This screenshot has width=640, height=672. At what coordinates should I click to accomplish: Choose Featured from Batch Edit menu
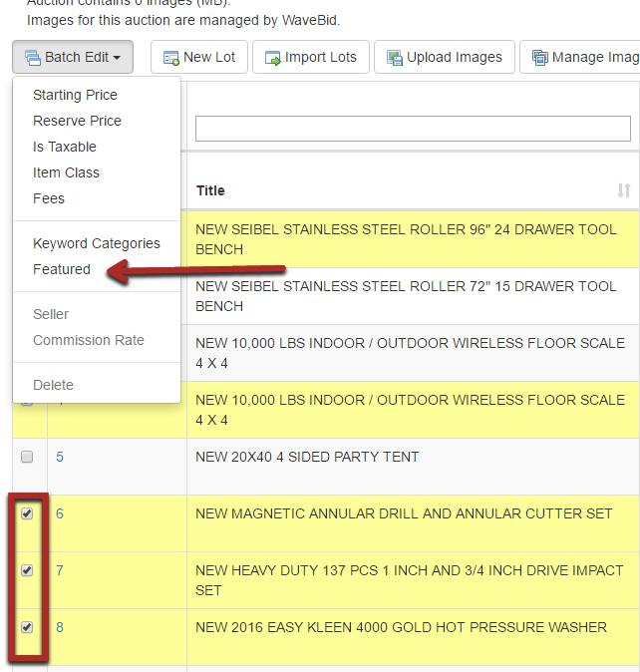coord(62,269)
